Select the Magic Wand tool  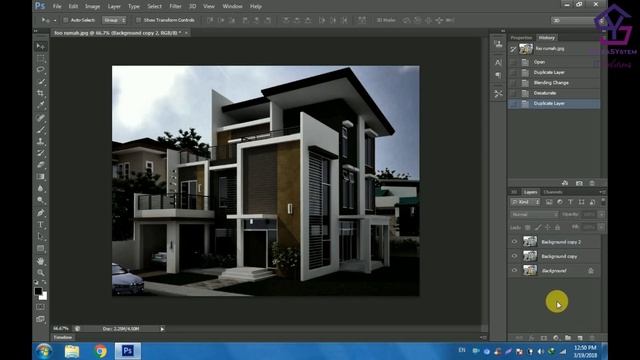click(x=40, y=82)
